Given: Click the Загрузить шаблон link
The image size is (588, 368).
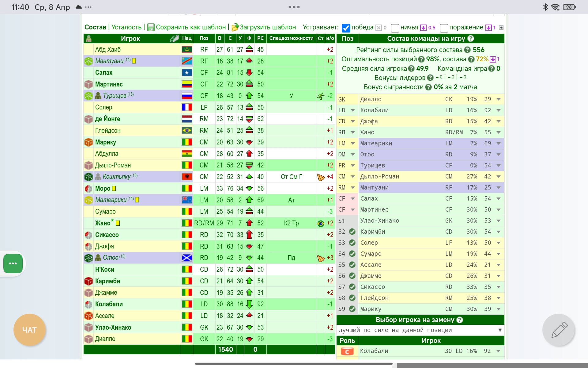Looking at the screenshot, I should pos(267,27).
